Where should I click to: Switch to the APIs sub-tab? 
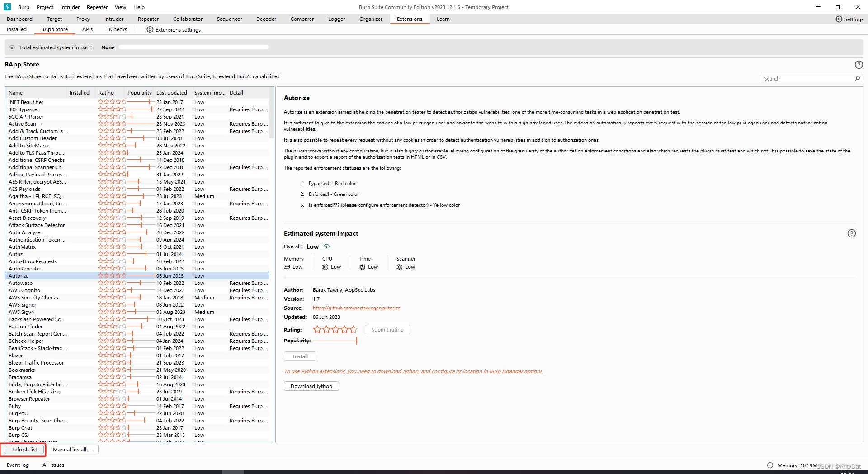[x=87, y=29]
